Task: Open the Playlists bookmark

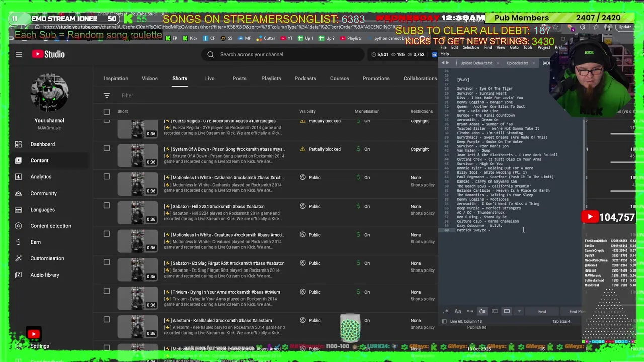Action: [351, 38]
